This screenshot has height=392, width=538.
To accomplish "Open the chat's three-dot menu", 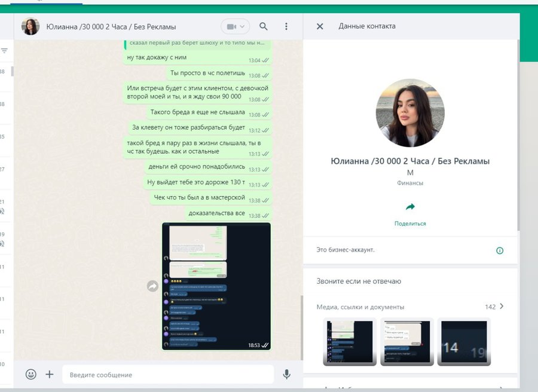I will click(286, 26).
